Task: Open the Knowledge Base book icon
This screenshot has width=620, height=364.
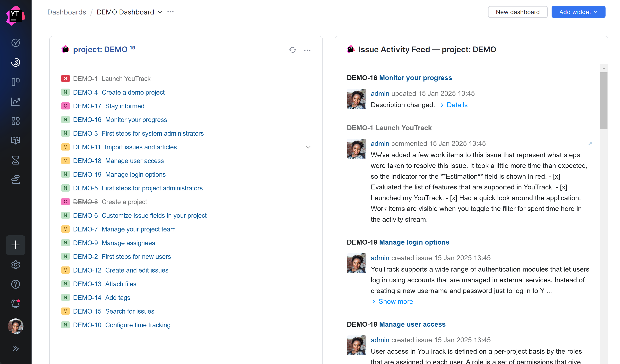Action: pyautogui.click(x=15, y=140)
